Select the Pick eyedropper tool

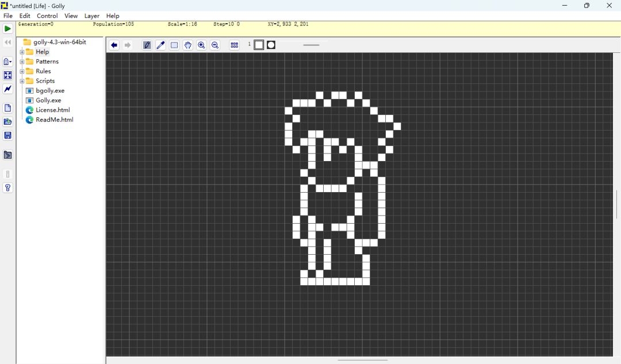tap(160, 45)
